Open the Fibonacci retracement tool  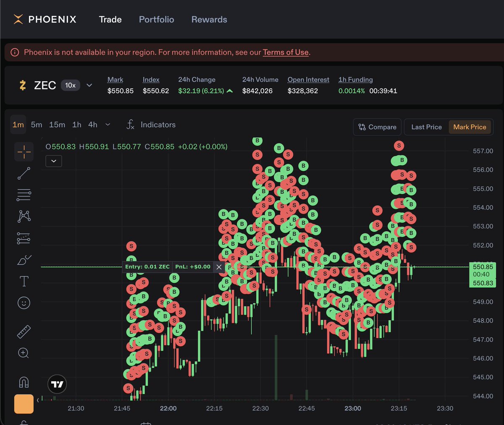[x=24, y=195]
